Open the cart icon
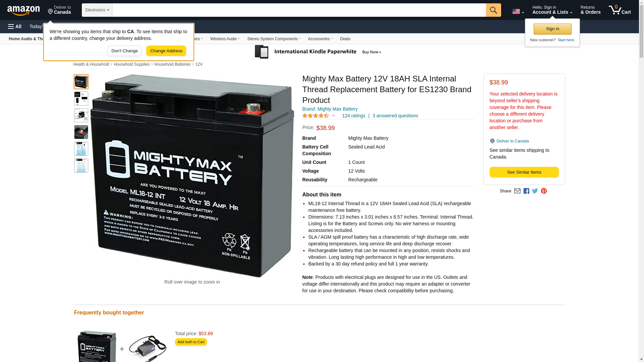Image resolution: width=644 pixels, height=362 pixels. pyautogui.click(x=620, y=10)
